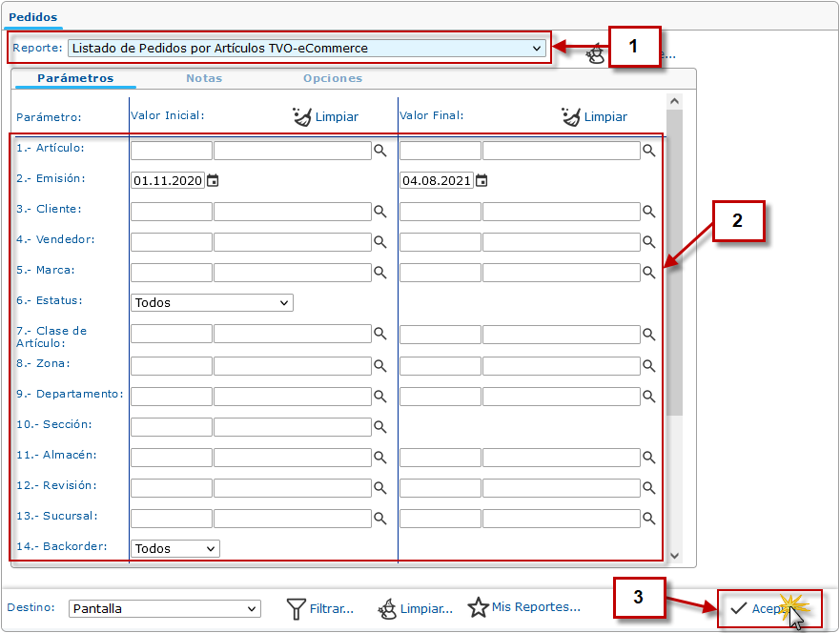This screenshot has width=840, height=633.
Task: Click Artículo initial code field
Action: tap(172, 151)
